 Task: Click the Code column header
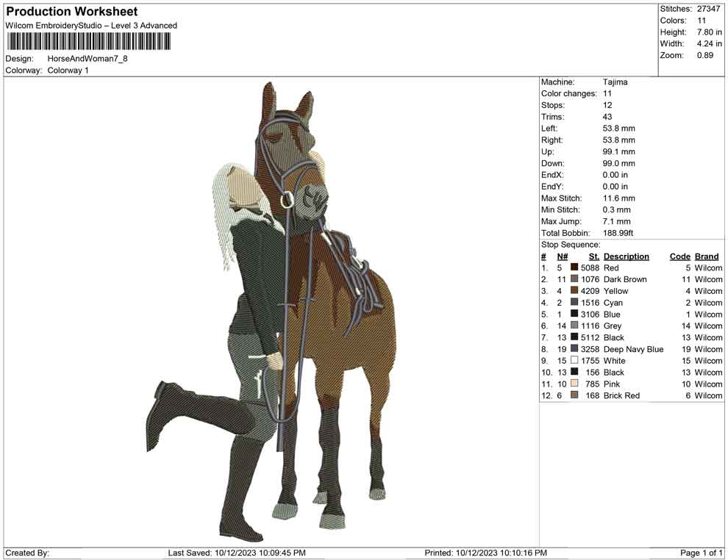[680, 256]
